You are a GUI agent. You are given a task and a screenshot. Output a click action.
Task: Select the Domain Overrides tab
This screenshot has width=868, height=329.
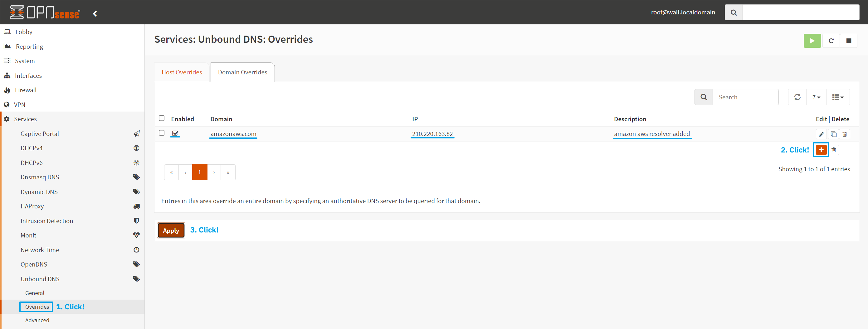(243, 72)
